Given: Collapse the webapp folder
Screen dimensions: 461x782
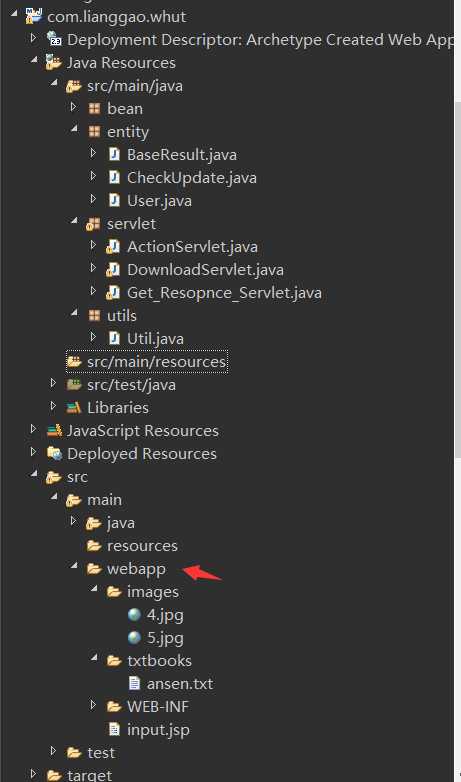Looking at the screenshot, I should pyautogui.click(x=74, y=567).
